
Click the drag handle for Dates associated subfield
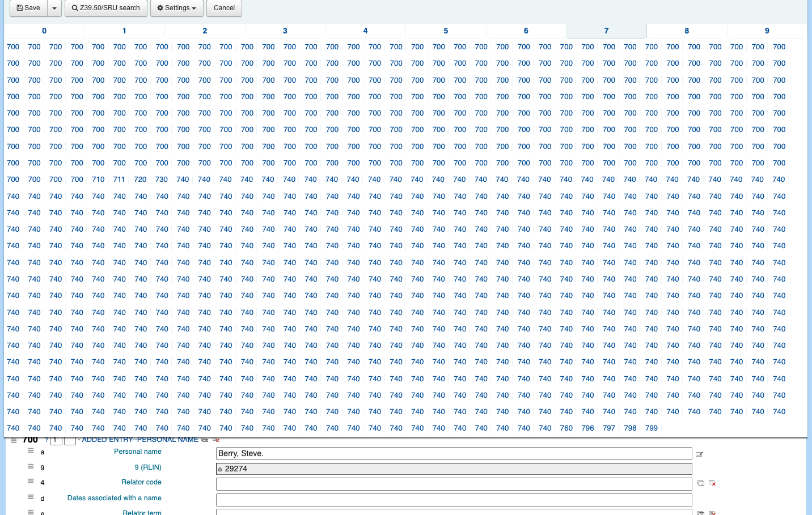(x=31, y=497)
